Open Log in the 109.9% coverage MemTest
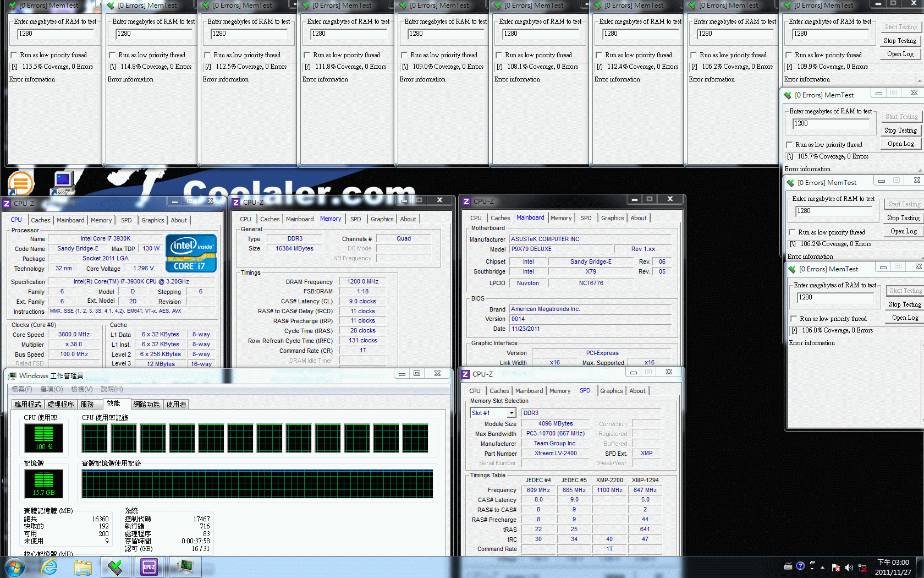924x578 pixels. (900, 54)
